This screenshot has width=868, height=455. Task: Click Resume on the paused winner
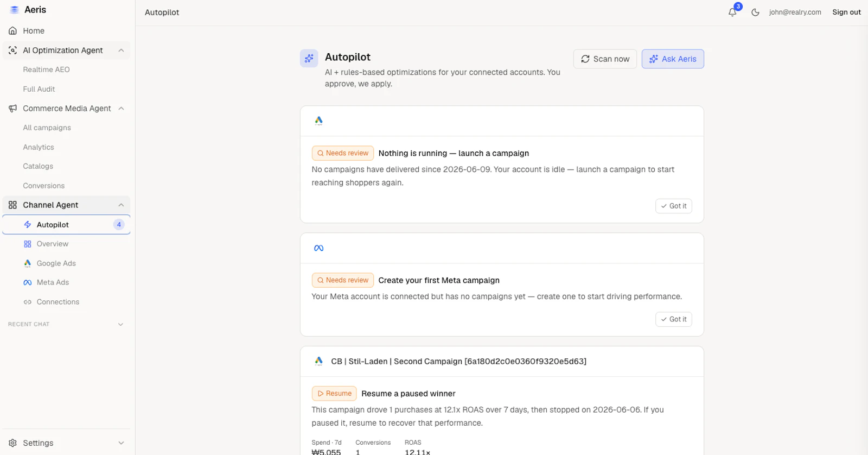click(334, 393)
